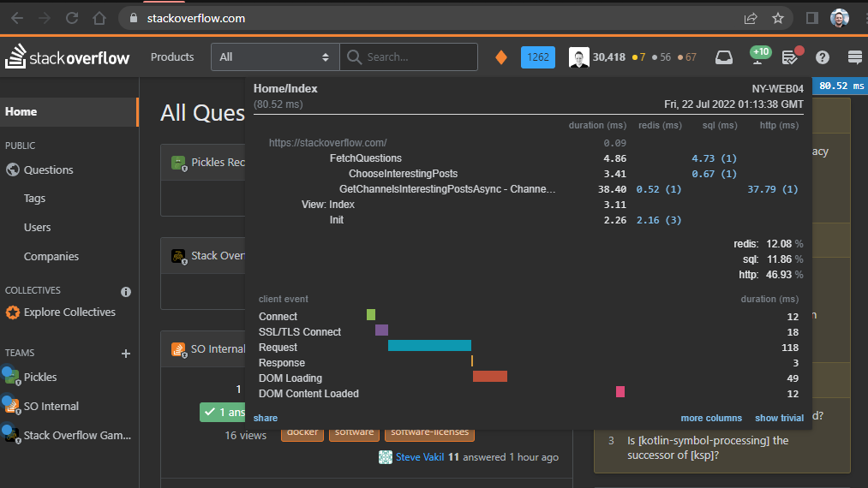Click the software-licenses tag

pyautogui.click(x=429, y=433)
